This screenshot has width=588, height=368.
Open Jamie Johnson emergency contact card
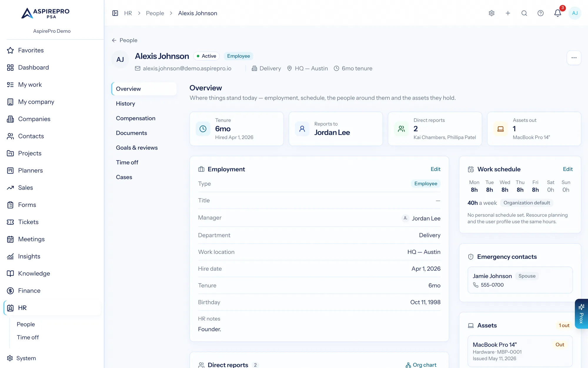tap(520, 280)
